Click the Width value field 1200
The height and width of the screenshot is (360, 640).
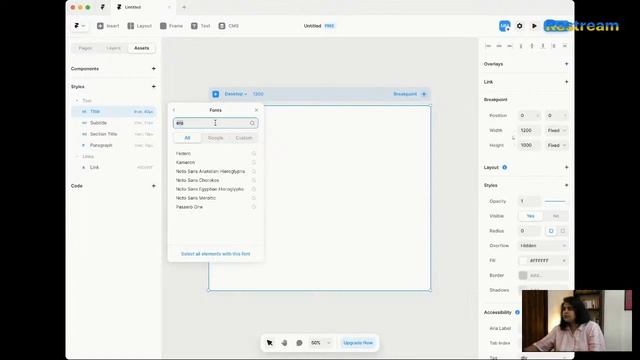(529, 131)
